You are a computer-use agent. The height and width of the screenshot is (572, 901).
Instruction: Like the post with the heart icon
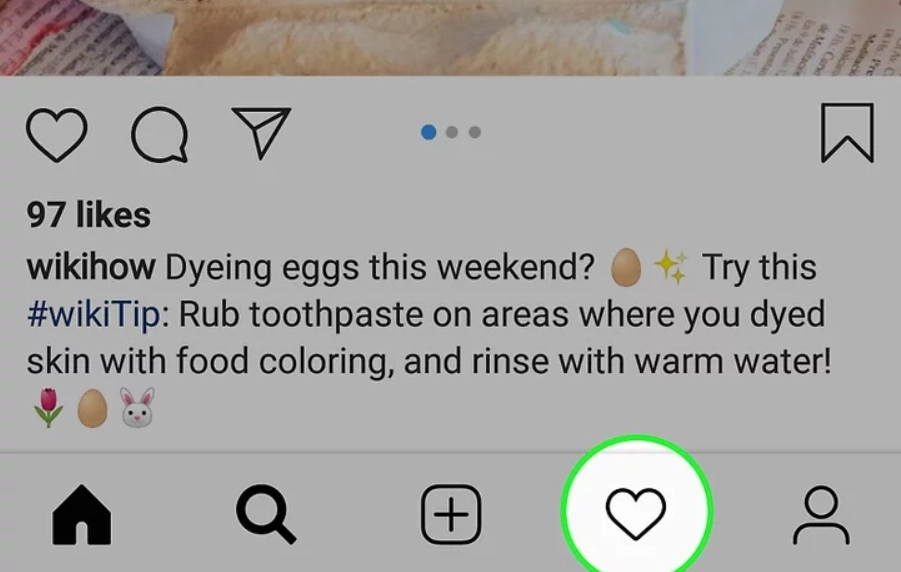point(56,135)
